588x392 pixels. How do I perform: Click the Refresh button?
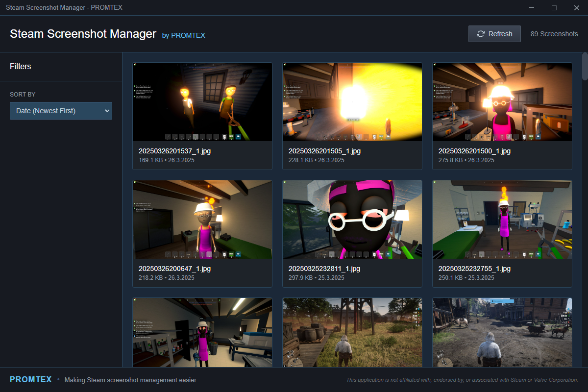point(494,34)
